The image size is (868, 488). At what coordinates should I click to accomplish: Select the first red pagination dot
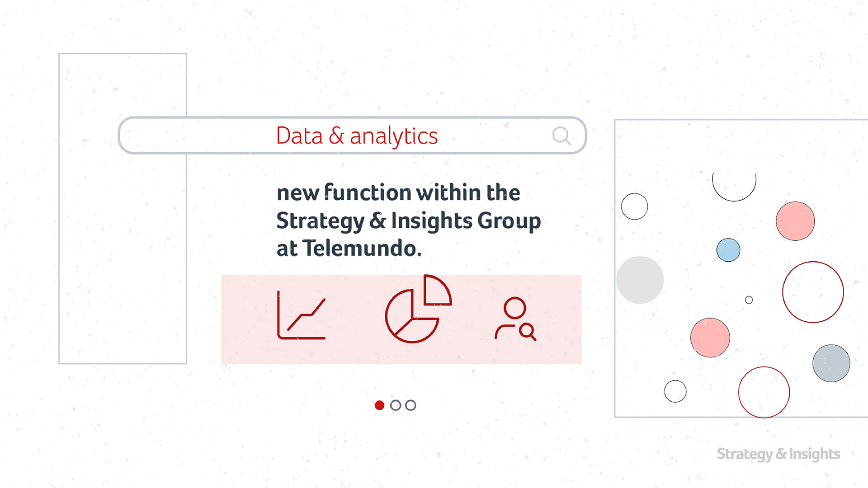380,405
